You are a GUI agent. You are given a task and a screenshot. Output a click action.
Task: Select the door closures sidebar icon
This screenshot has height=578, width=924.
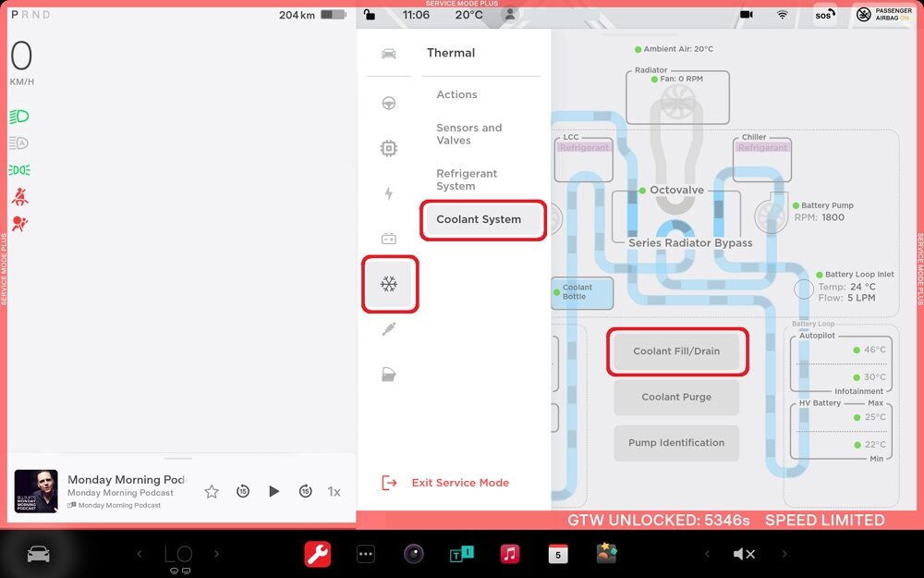pyautogui.click(x=389, y=375)
